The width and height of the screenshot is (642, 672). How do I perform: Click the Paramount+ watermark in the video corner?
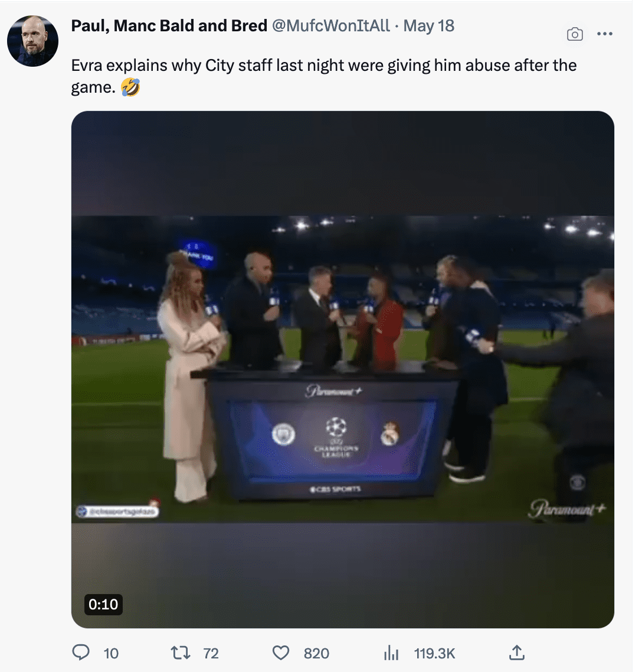click(566, 508)
